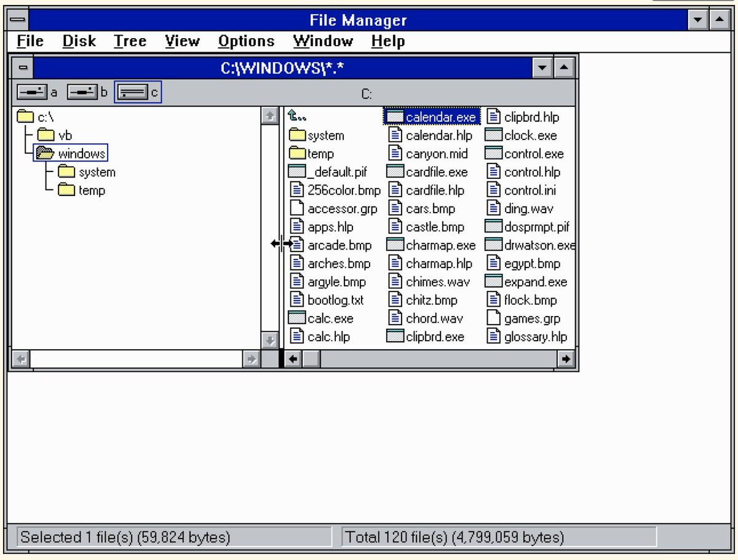Open the Tree menu
738x560 pixels.
tap(130, 41)
